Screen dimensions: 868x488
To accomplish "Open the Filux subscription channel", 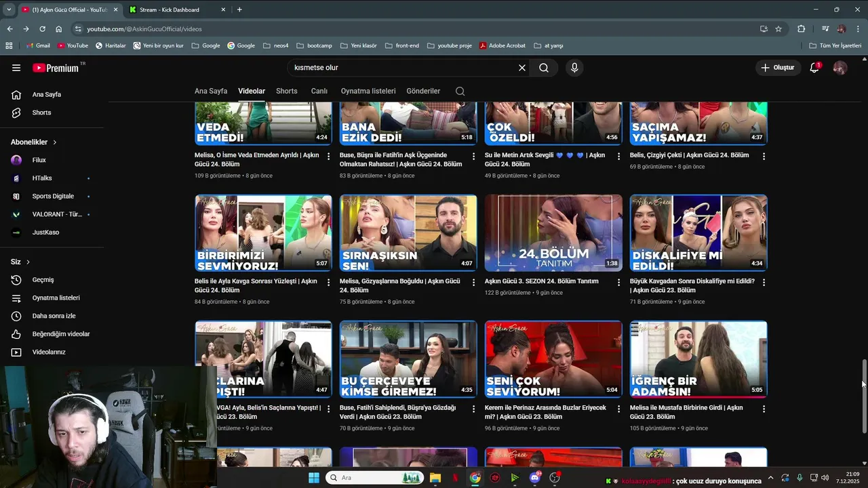I will (39, 160).
